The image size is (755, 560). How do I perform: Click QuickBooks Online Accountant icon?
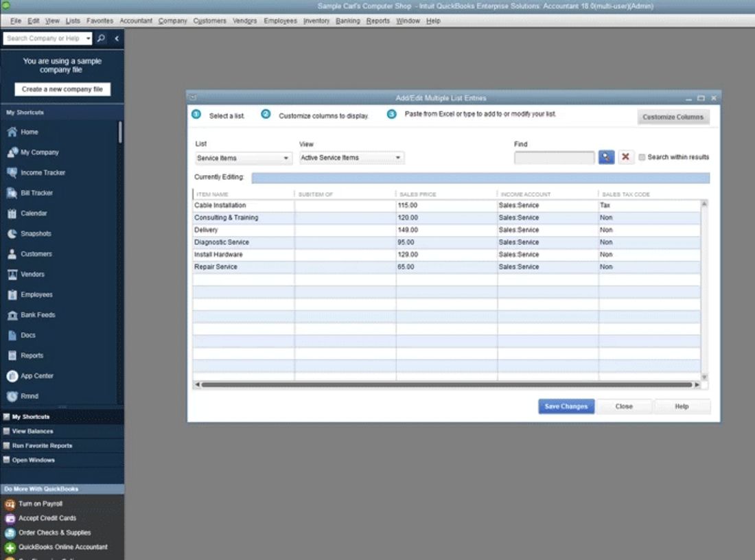[10, 548]
